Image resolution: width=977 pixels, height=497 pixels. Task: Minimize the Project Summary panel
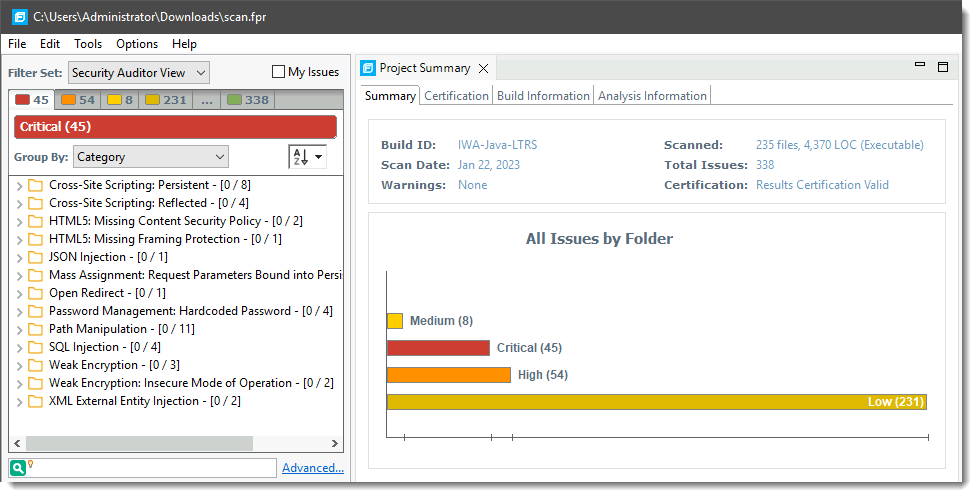point(920,65)
